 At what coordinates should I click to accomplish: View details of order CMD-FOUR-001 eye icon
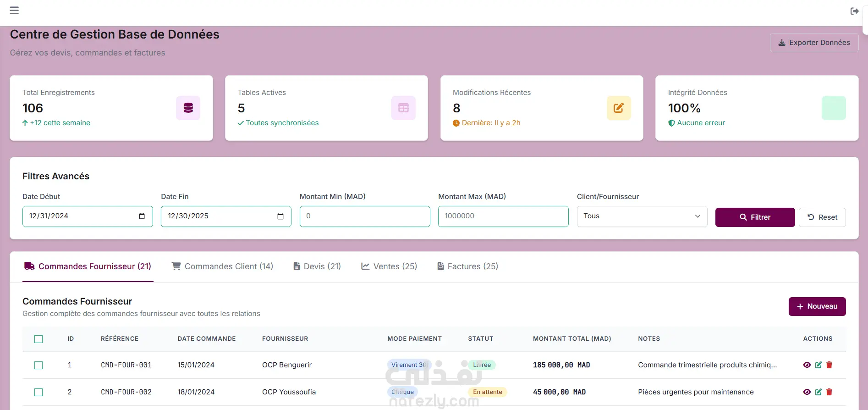click(807, 365)
